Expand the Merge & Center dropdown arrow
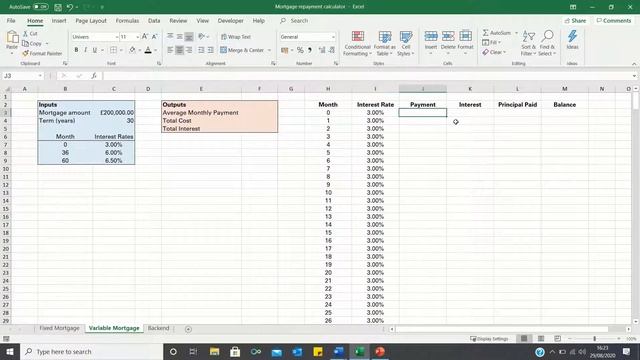640x360 pixels. (269, 50)
